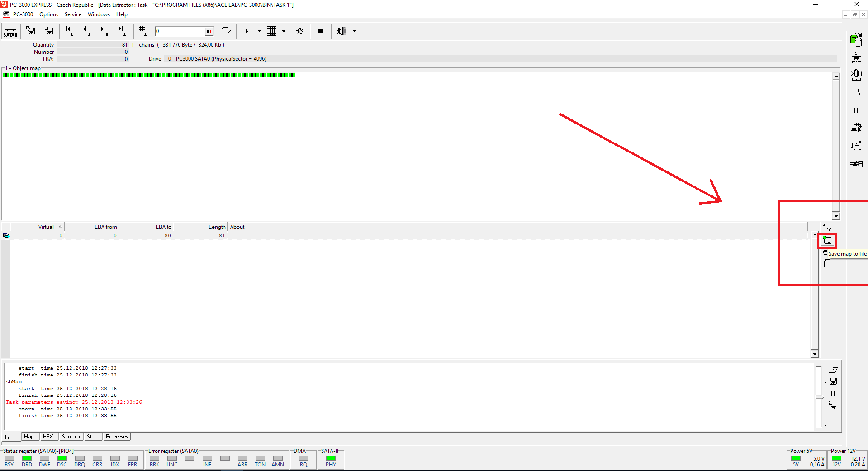Open the running man dropdown arrow

coord(354,31)
